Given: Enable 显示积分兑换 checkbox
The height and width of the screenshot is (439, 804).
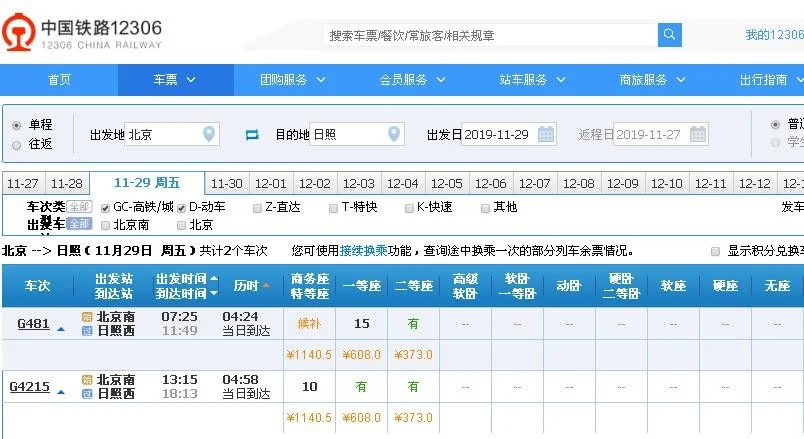Looking at the screenshot, I should 715,251.
